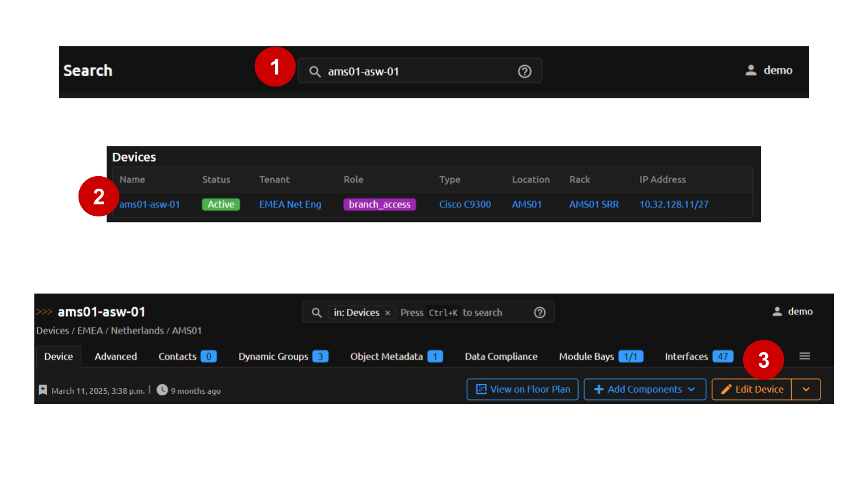This screenshot has width=868, height=488.
Task: Open the ams01-asw-01 device link
Action: (x=150, y=204)
